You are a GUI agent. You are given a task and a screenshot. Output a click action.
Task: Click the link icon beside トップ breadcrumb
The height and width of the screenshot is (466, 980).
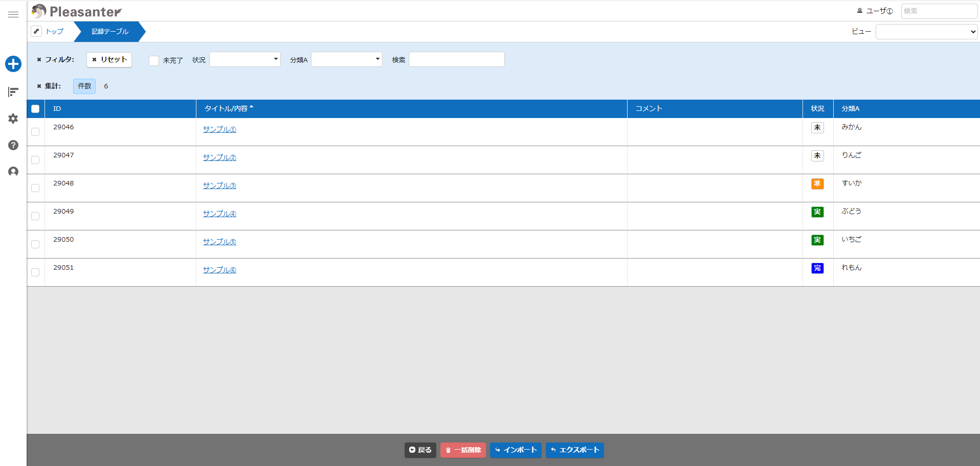(36, 31)
